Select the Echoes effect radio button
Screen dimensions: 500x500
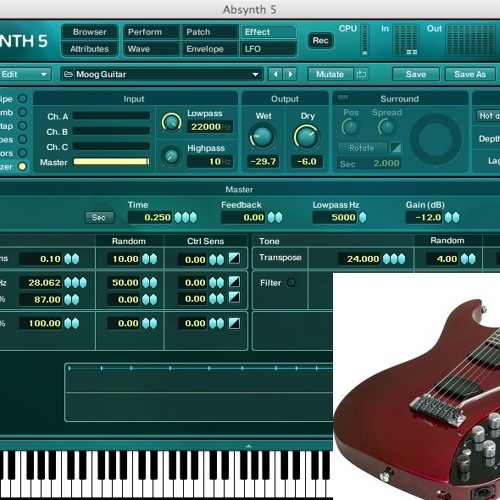(x=22, y=139)
